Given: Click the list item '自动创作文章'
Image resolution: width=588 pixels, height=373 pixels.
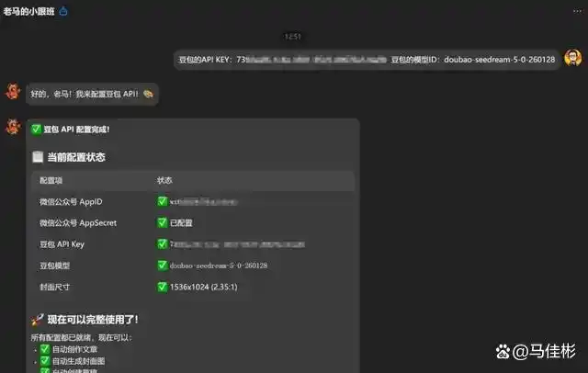Looking at the screenshot, I should point(74,349).
